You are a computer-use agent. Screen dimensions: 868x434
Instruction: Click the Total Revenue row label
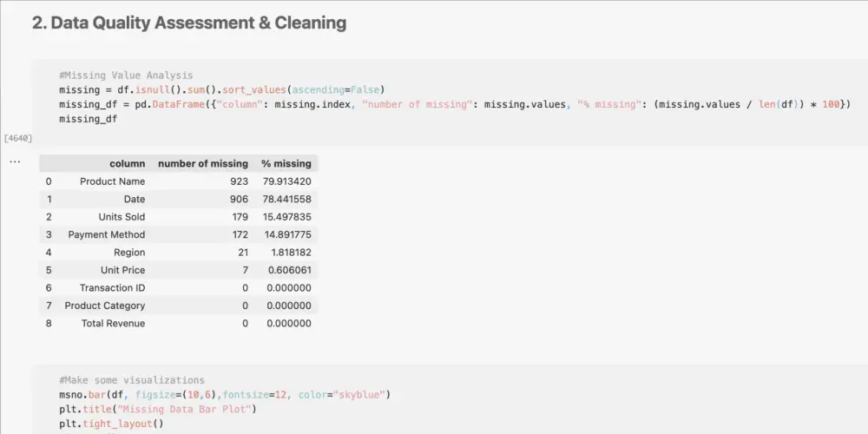[113, 323]
